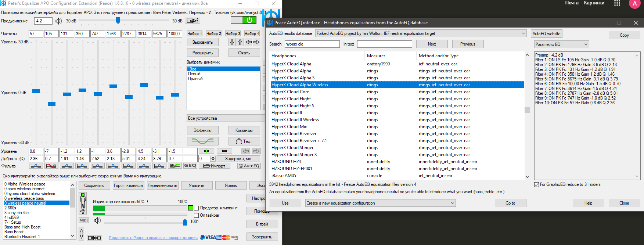Viewport: 644px width, 245px height.
Task: Select Левый in the speaker list
Action: (223, 74)
